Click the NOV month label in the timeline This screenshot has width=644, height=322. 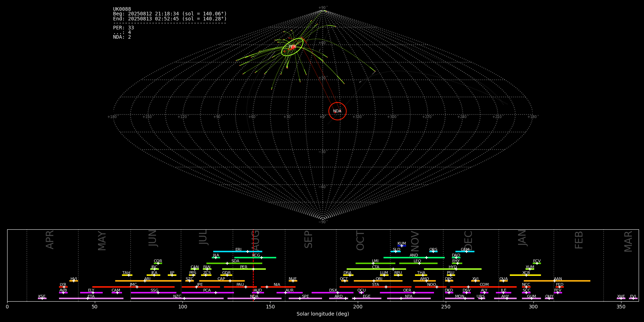(x=415, y=241)
